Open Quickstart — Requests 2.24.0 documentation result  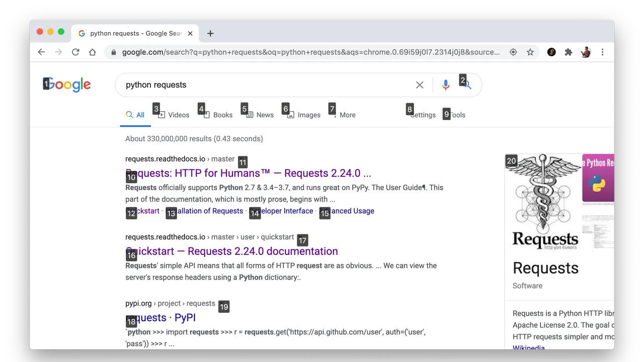232,251
